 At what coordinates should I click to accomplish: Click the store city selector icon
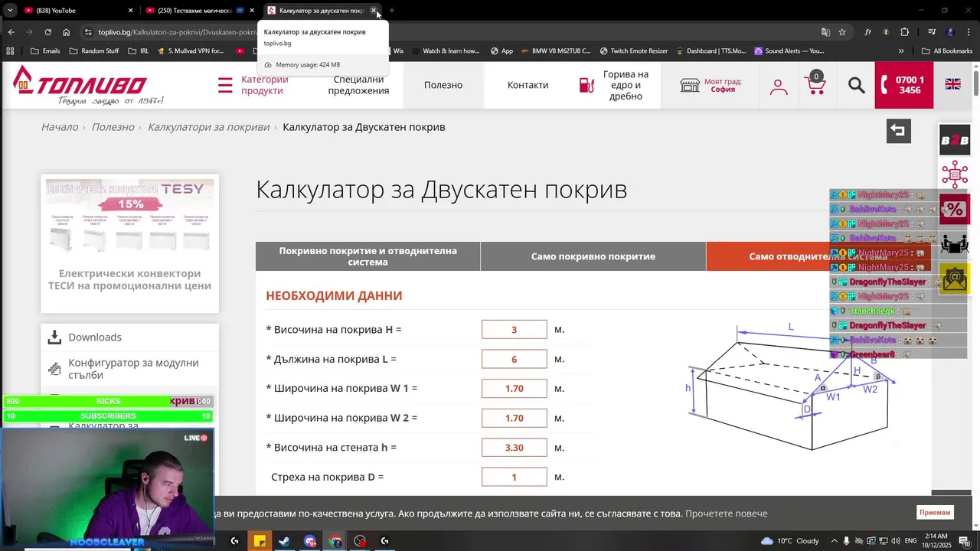690,85
